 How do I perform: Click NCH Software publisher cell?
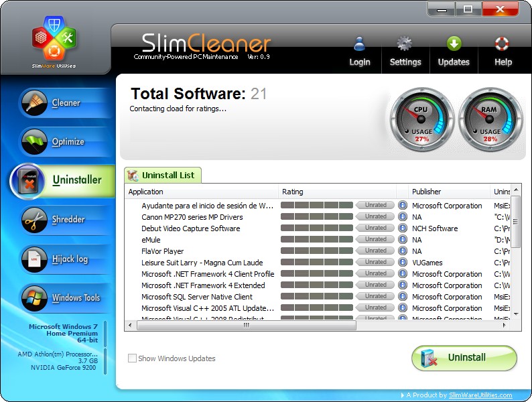(435, 228)
